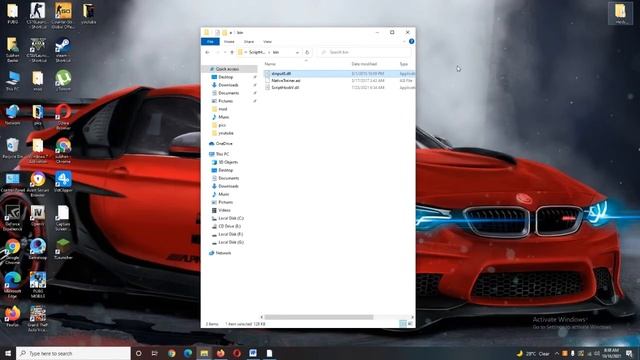Open pinned Downloads under Quick access

click(228, 85)
